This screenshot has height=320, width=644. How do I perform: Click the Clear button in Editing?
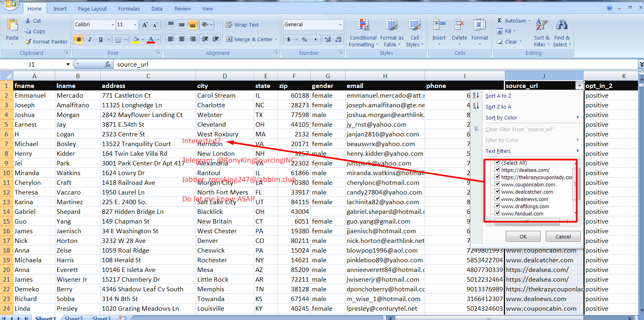(509, 42)
